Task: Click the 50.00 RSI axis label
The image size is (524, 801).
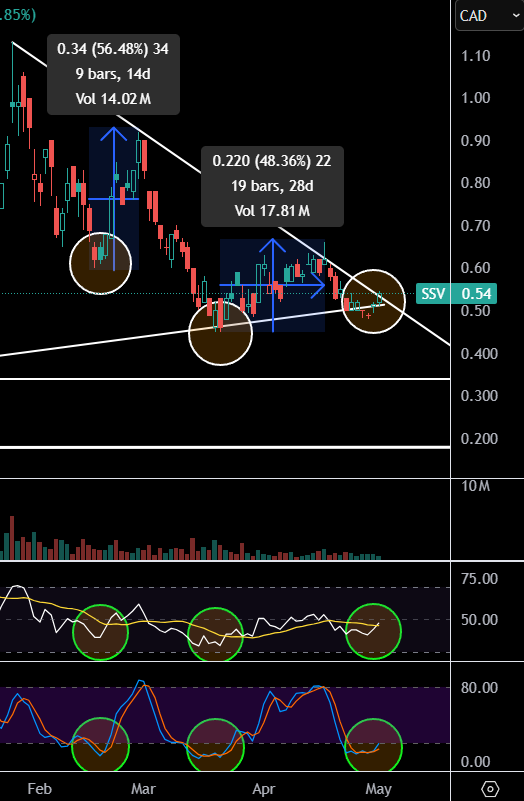Action: (479, 620)
